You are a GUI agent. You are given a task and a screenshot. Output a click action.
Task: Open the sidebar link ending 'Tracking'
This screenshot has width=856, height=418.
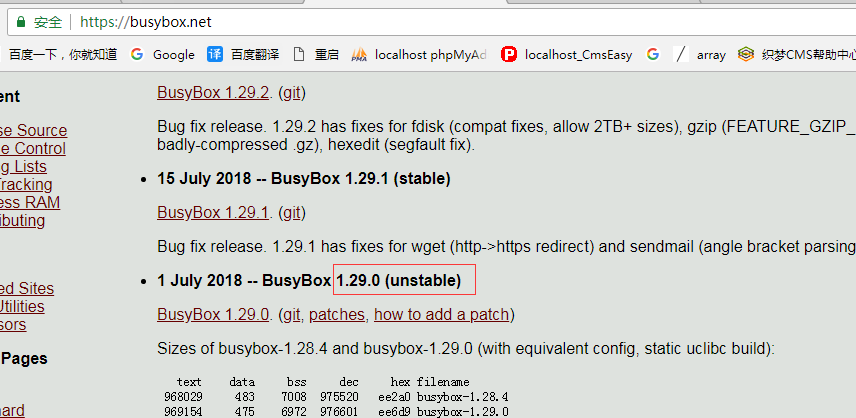click(x=26, y=184)
